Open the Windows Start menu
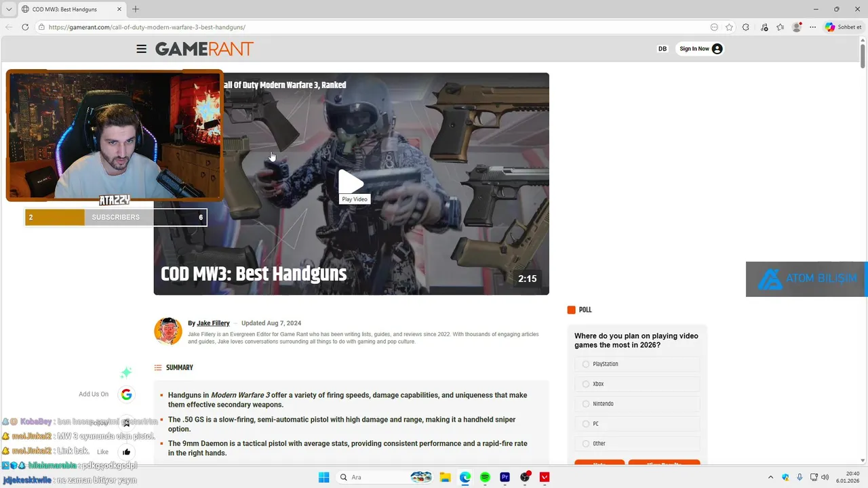Image resolution: width=868 pixels, height=488 pixels. [x=323, y=477]
